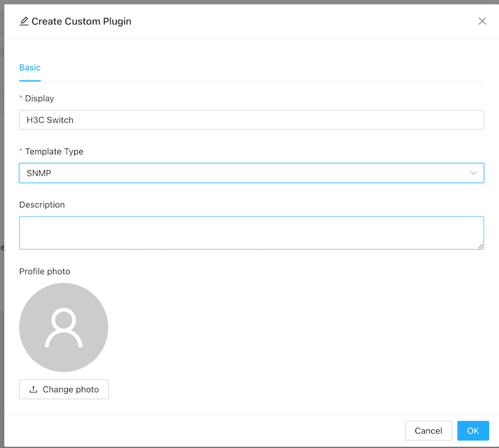Viewport: 499px width, 448px height.
Task: Focus the empty Description text area
Action: (251, 232)
